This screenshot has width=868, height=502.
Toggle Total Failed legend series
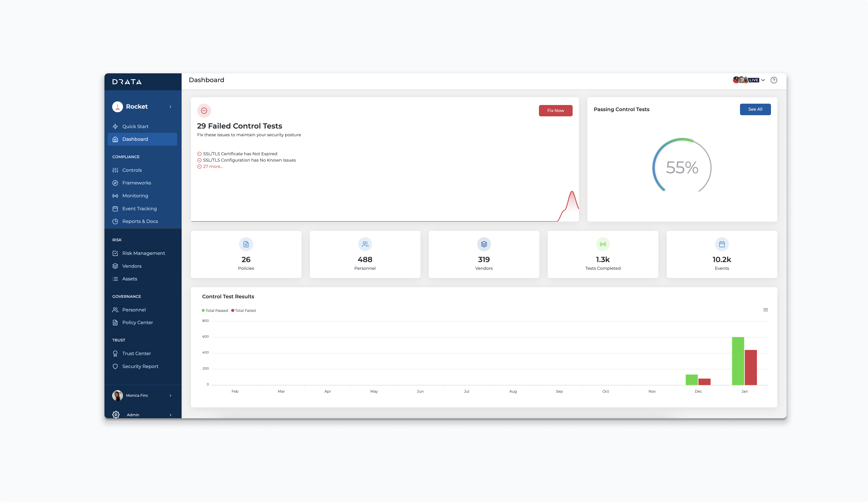point(244,310)
